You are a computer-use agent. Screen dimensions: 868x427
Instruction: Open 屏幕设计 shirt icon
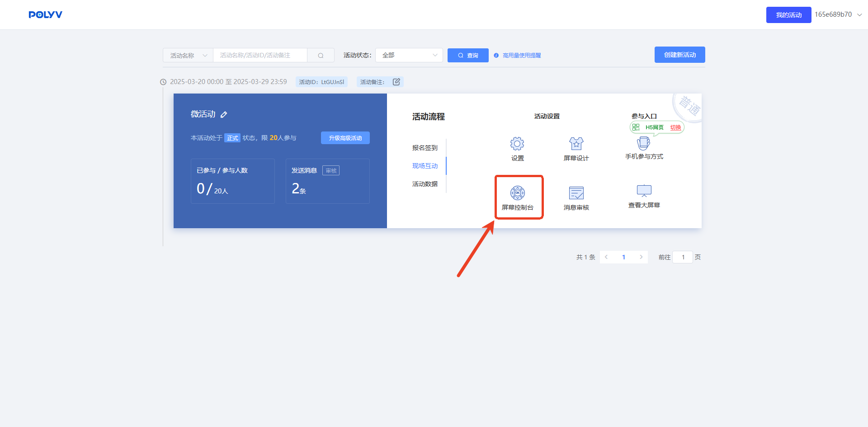[576, 144]
